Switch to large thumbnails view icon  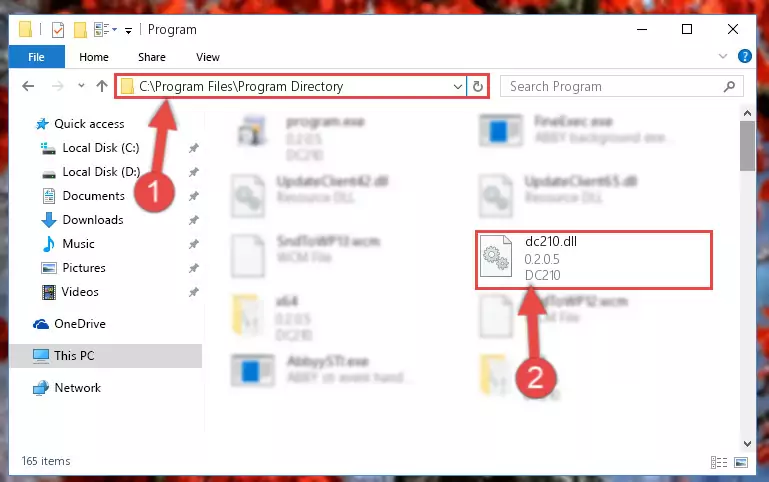coord(741,462)
